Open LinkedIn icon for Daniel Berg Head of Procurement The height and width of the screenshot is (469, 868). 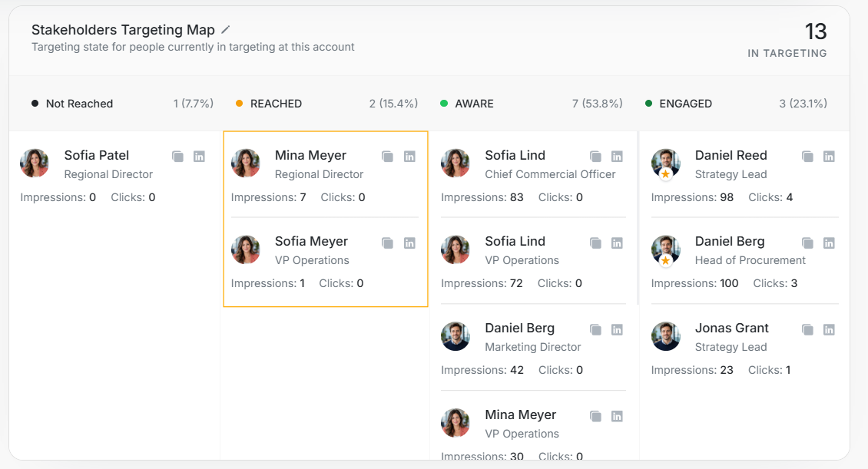pos(829,243)
